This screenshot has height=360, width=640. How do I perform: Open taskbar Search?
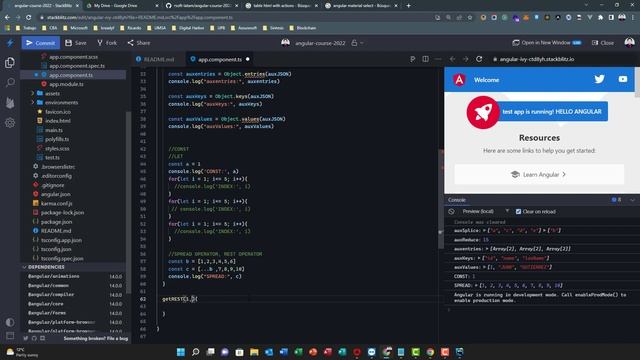click(196, 352)
